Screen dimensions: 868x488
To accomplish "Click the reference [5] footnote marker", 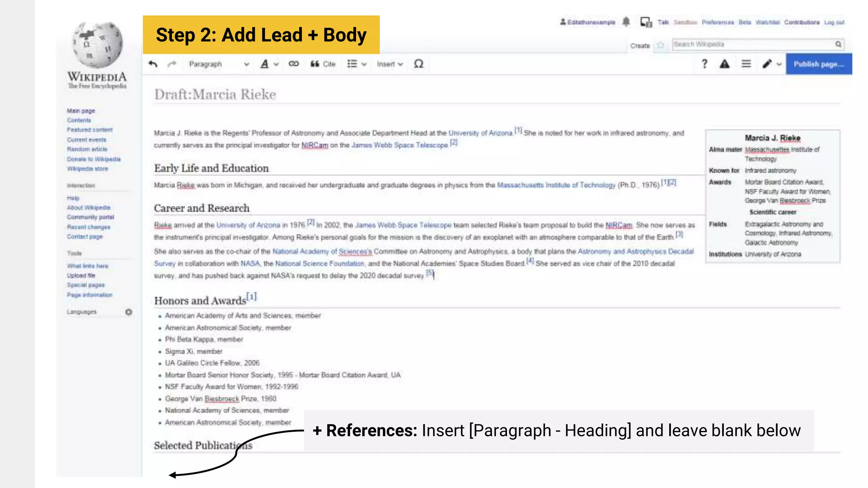I will coord(430,273).
